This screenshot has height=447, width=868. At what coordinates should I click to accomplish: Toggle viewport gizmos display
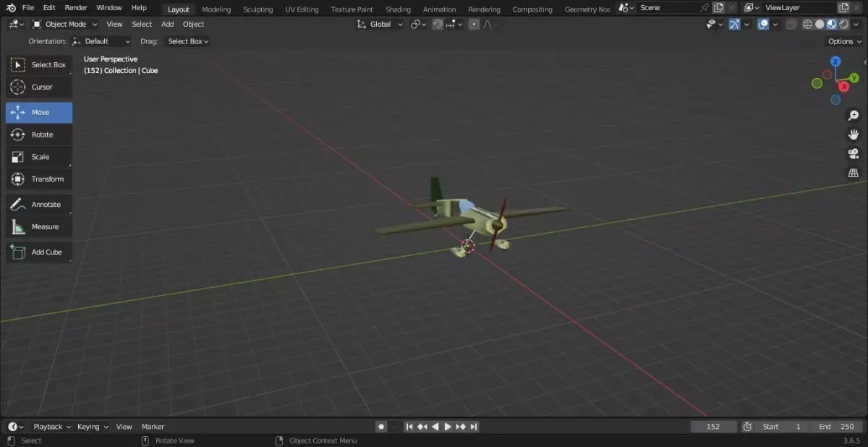click(x=734, y=24)
